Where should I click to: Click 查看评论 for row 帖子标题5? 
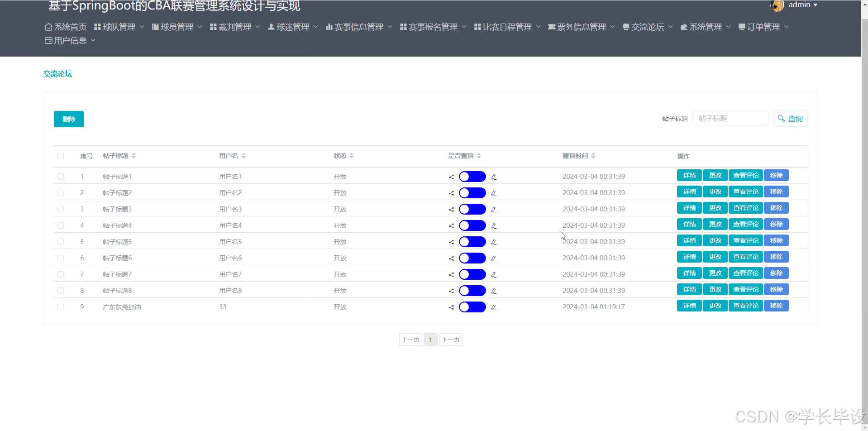click(746, 241)
